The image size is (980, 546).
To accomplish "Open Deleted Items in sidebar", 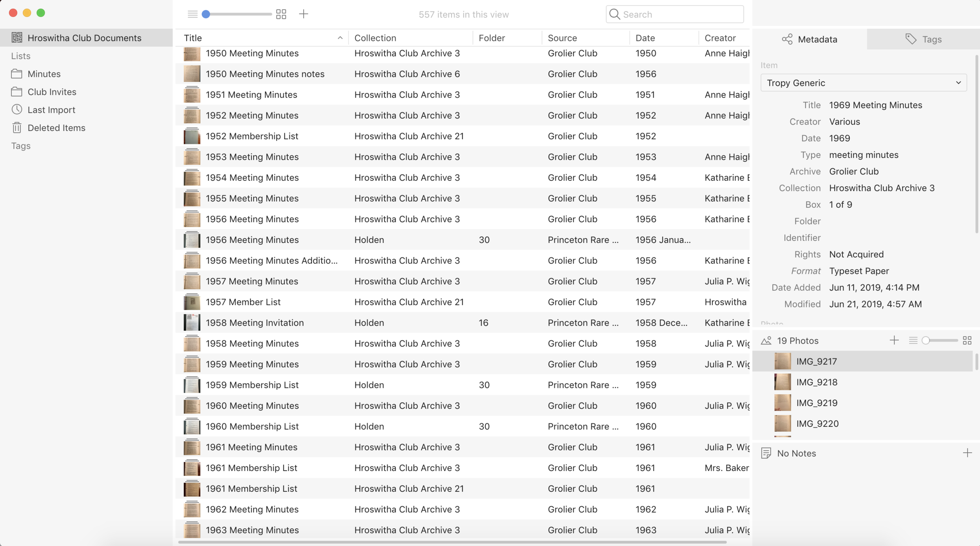I will (x=86, y=128).
